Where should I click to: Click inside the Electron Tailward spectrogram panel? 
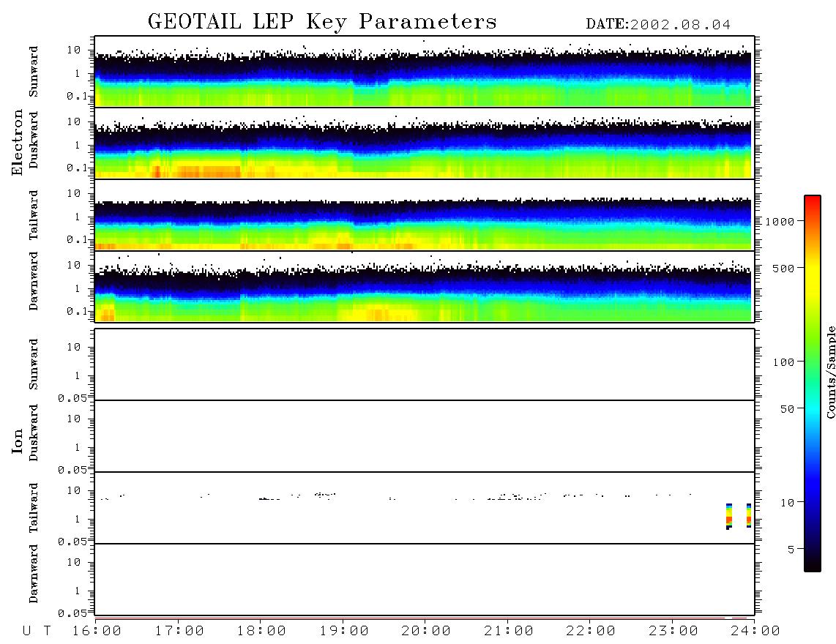pyautogui.click(x=425, y=215)
